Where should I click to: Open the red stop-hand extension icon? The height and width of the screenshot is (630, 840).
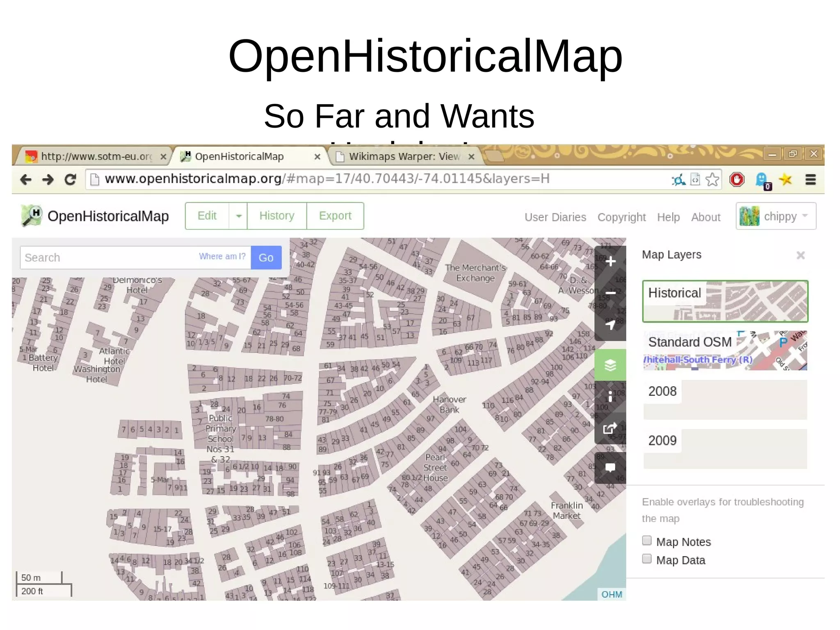737,179
